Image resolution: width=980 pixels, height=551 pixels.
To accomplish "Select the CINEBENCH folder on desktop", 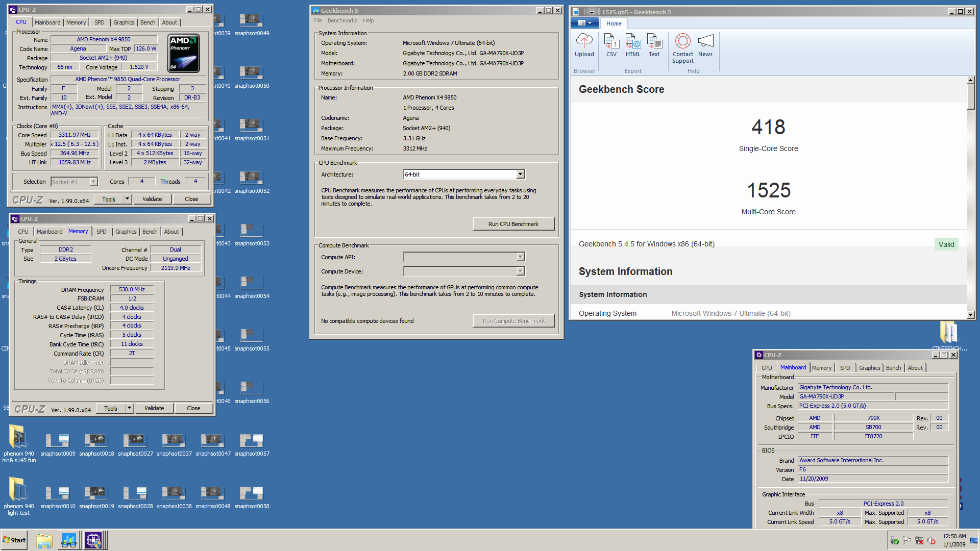I will point(949,336).
